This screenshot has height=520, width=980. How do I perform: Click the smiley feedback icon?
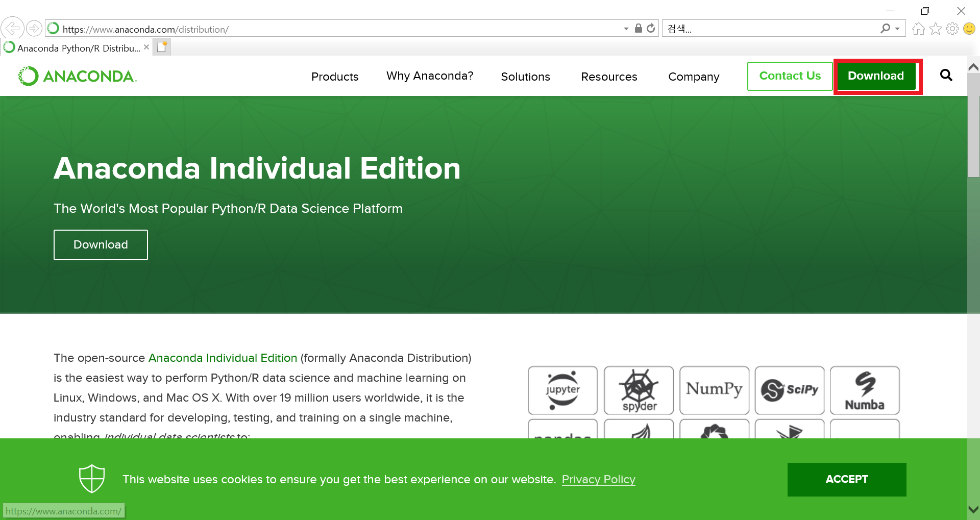[969, 29]
